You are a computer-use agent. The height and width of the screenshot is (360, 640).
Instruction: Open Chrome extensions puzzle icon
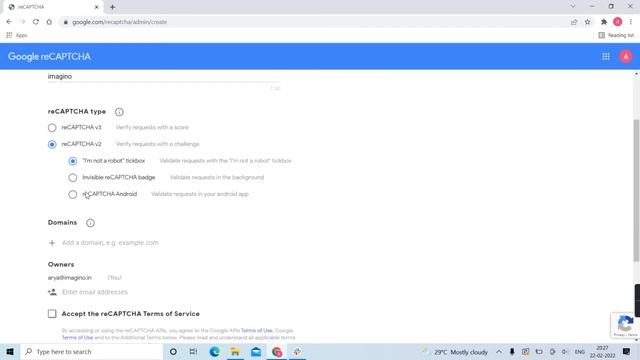(604, 22)
